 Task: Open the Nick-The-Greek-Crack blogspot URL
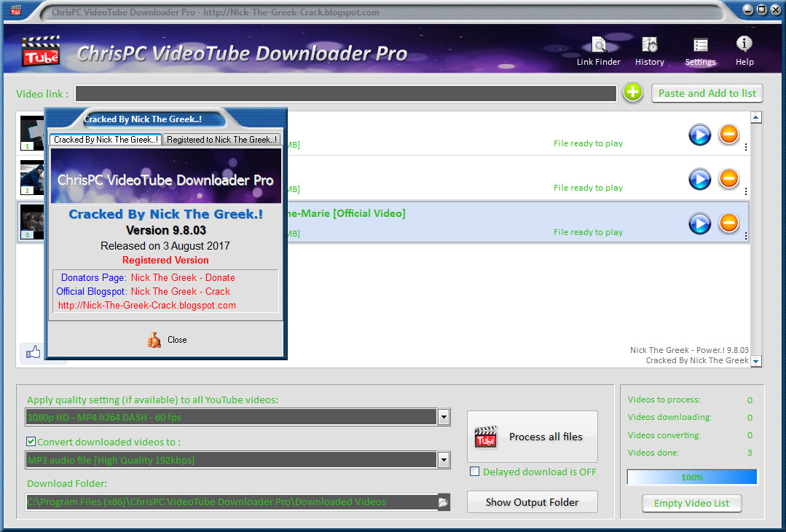pos(147,305)
